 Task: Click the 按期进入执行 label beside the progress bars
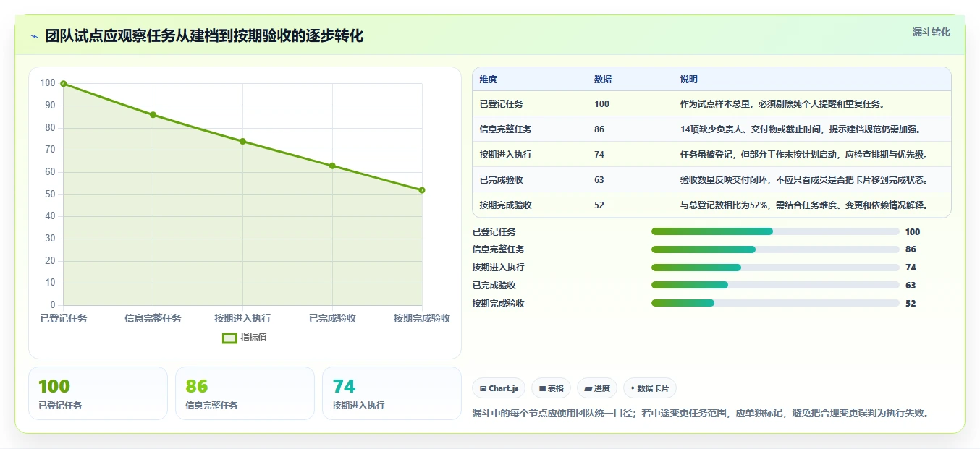[498, 268]
